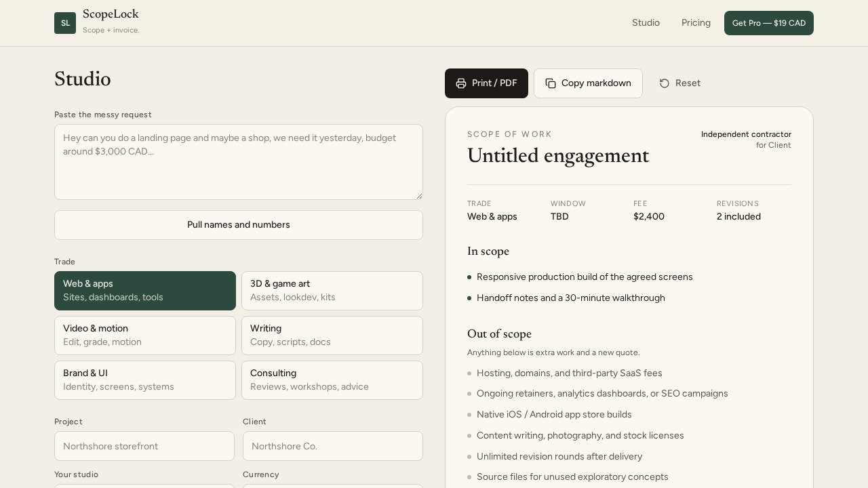Click 'Anything below is extra work' note

(553, 352)
